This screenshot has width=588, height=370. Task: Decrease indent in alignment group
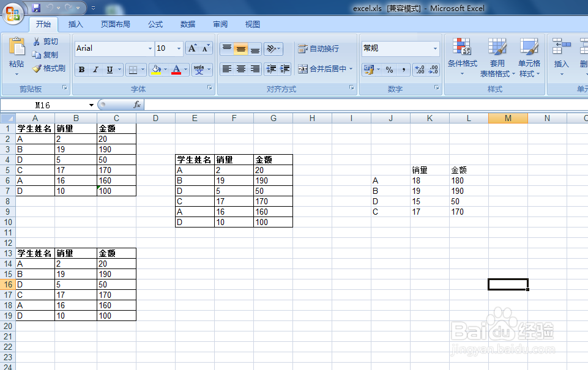(x=271, y=69)
